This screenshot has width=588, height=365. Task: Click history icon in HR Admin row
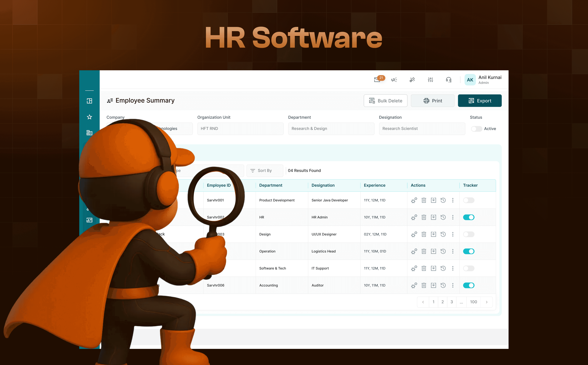click(443, 217)
